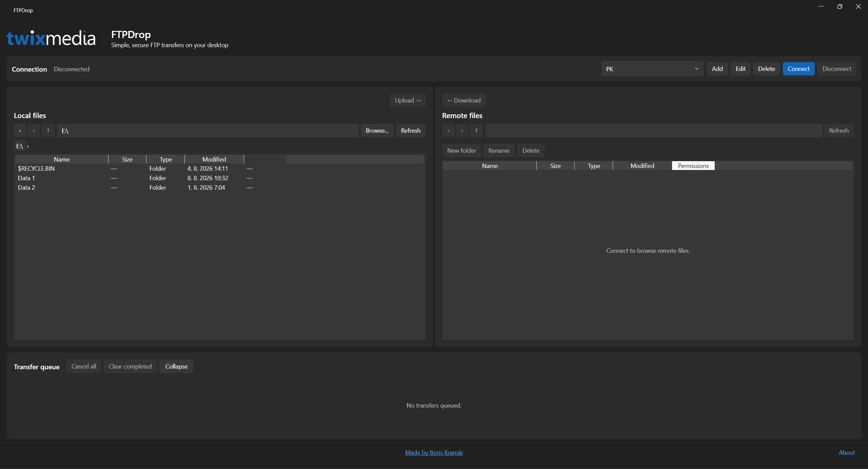Refresh the remote files list
Image resolution: width=868 pixels, height=469 pixels.
[839, 131]
